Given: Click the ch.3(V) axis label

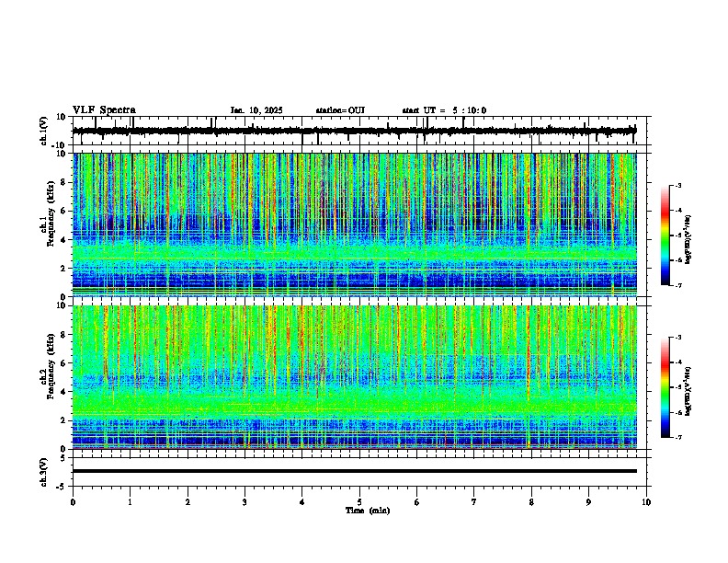Looking at the screenshot, I should click(43, 473).
